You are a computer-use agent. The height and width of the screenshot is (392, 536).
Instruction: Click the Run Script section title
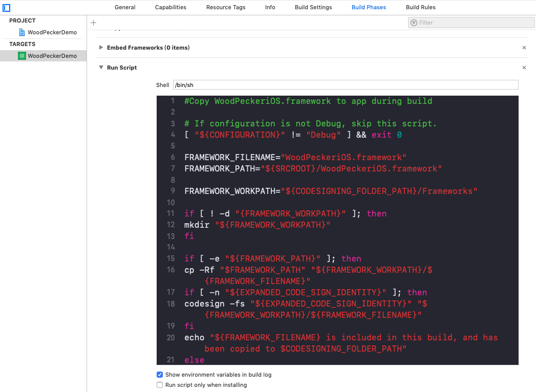122,68
